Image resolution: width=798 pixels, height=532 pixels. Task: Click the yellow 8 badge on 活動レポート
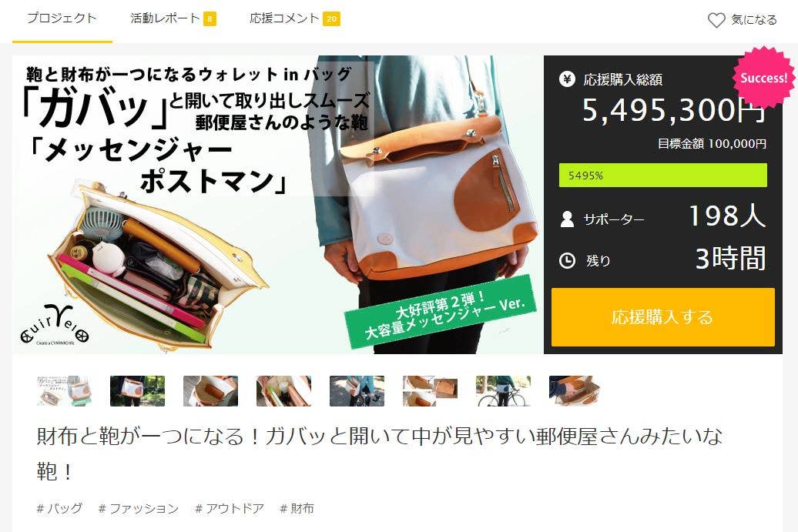tap(210, 18)
